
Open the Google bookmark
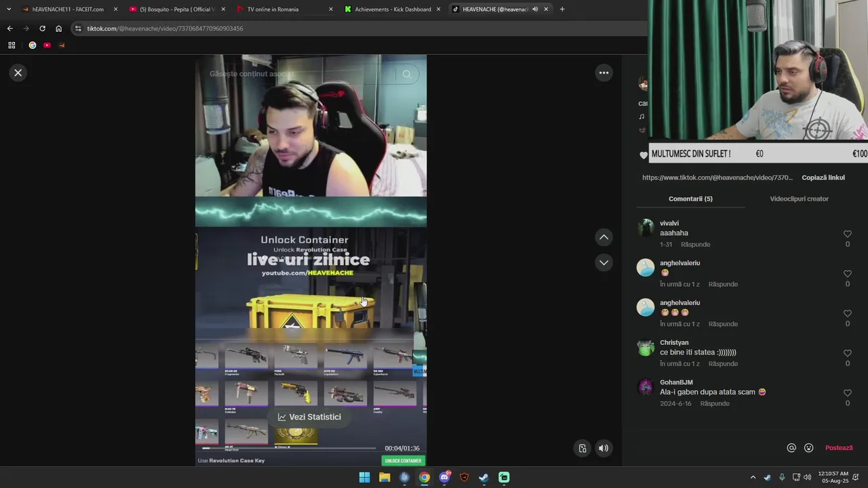32,45
